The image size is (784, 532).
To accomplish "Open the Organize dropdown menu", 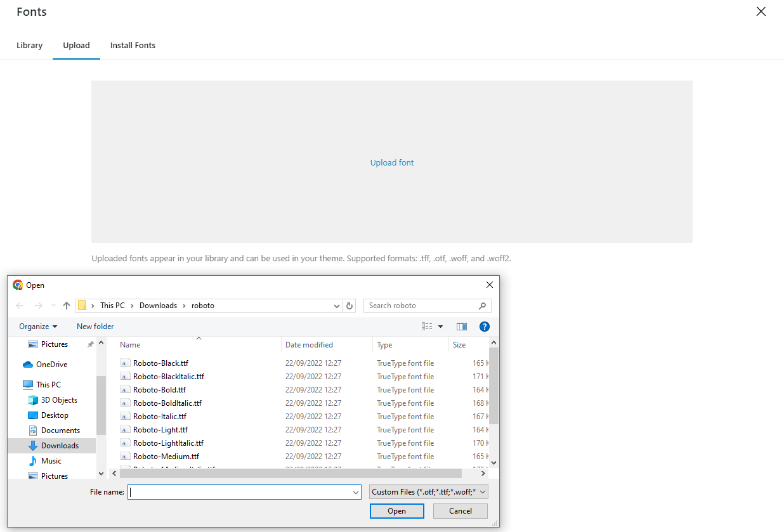I will (x=38, y=327).
